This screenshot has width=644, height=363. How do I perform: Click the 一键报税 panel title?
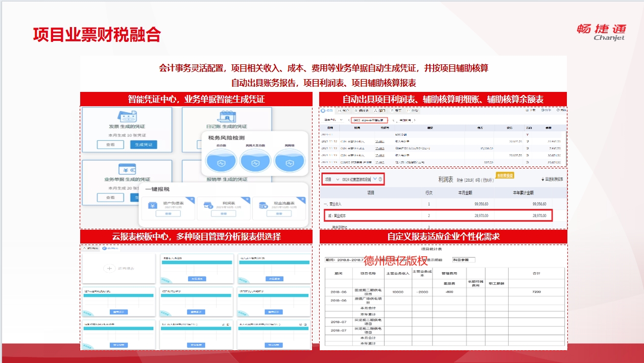pos(157,189)
